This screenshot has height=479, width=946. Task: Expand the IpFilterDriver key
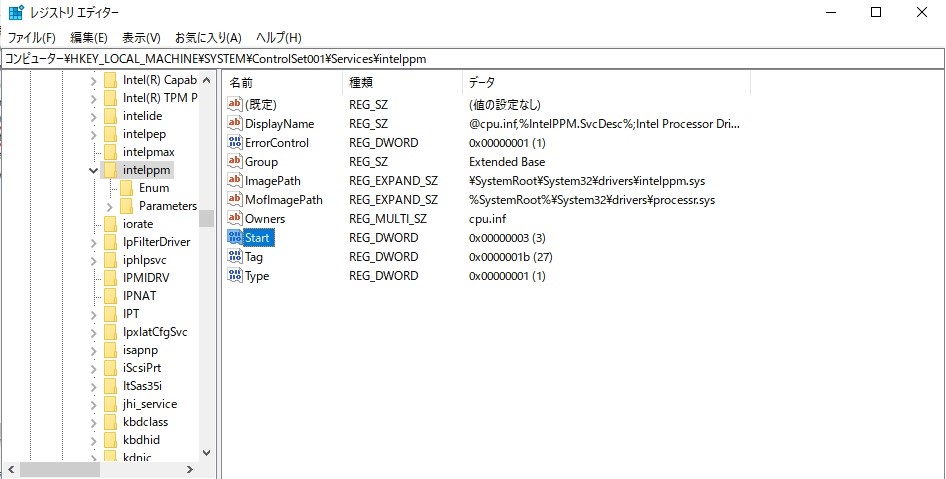(93, 243)
